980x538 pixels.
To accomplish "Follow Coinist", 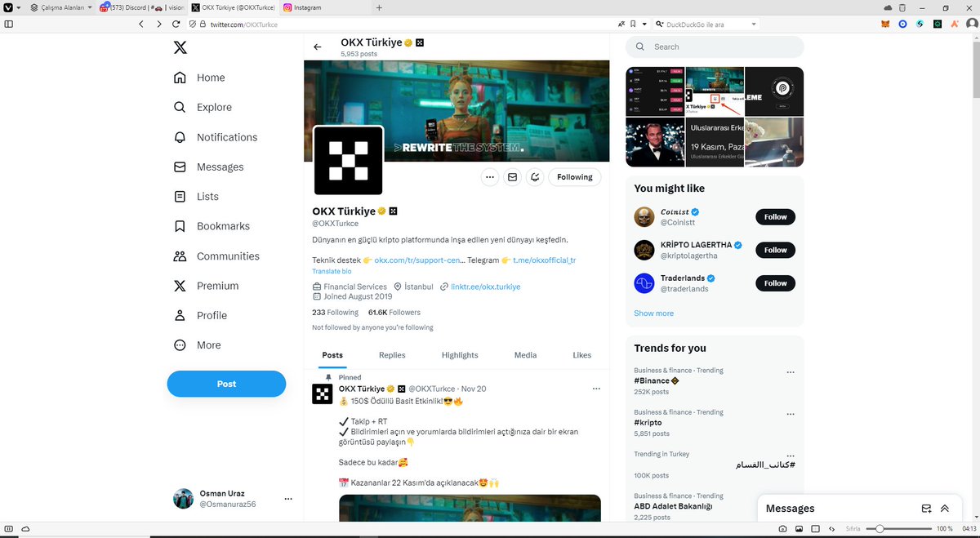I will pyautogui.click(x=775, y=217).
